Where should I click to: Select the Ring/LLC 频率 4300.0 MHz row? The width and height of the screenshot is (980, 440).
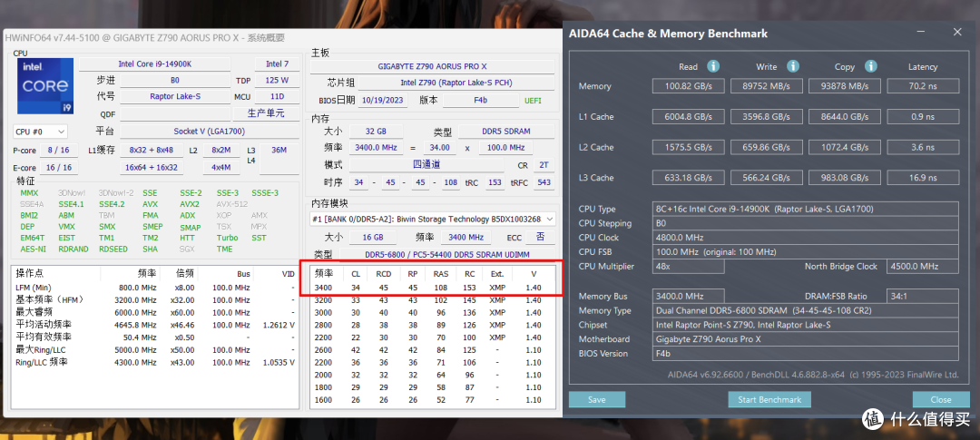pos(155,363)
